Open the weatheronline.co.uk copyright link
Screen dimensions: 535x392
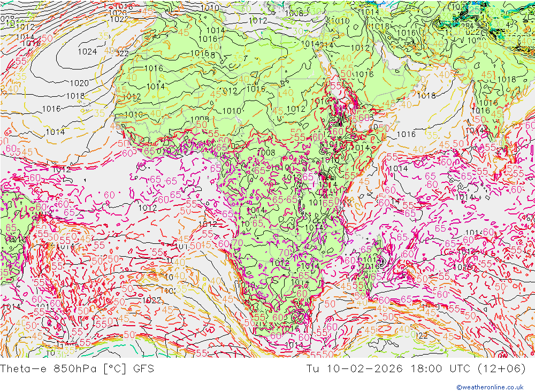coord(490,387)
